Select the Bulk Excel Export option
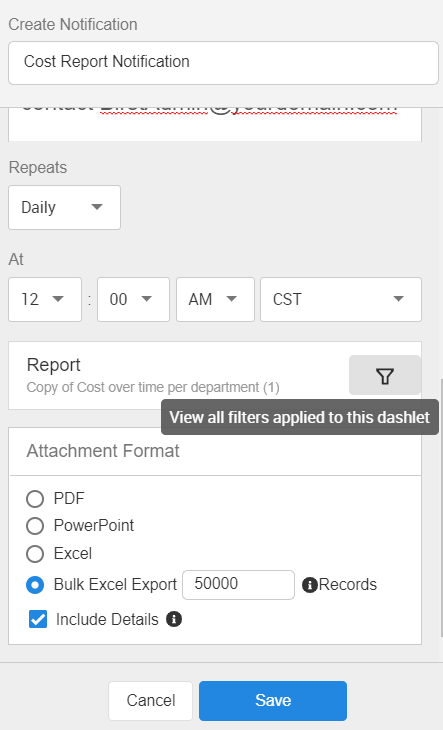 [x=35, y=585]
